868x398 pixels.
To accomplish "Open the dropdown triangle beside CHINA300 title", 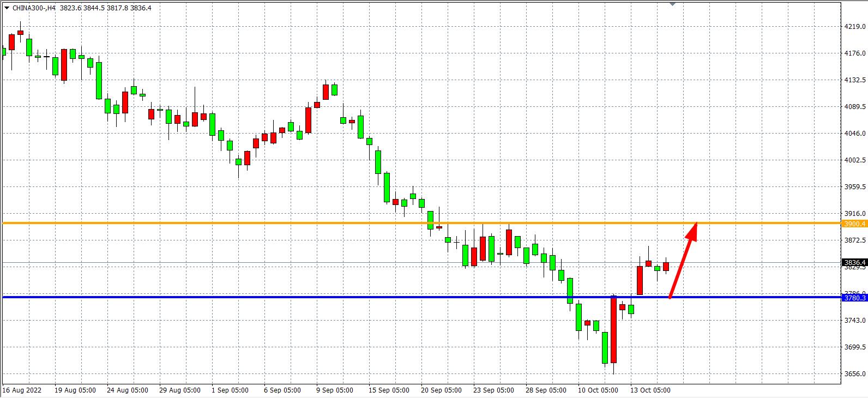I will (x=6, y=8).
